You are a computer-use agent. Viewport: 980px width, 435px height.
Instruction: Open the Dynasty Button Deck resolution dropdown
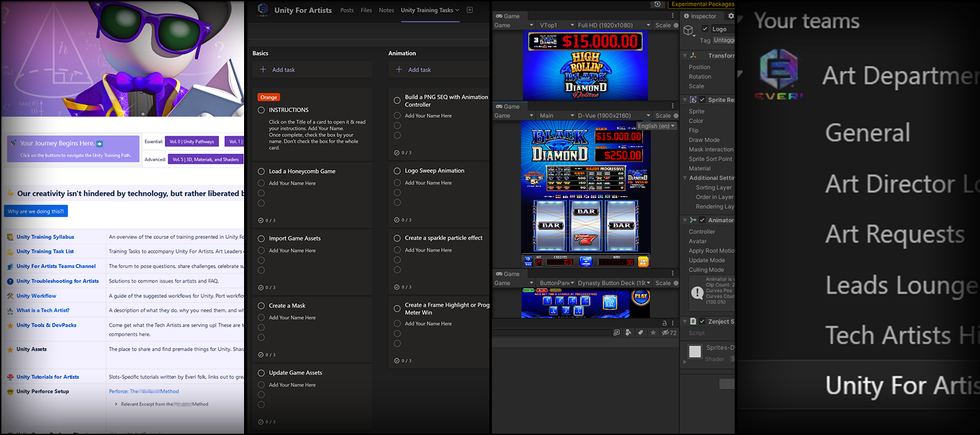(x=613, y=283)
